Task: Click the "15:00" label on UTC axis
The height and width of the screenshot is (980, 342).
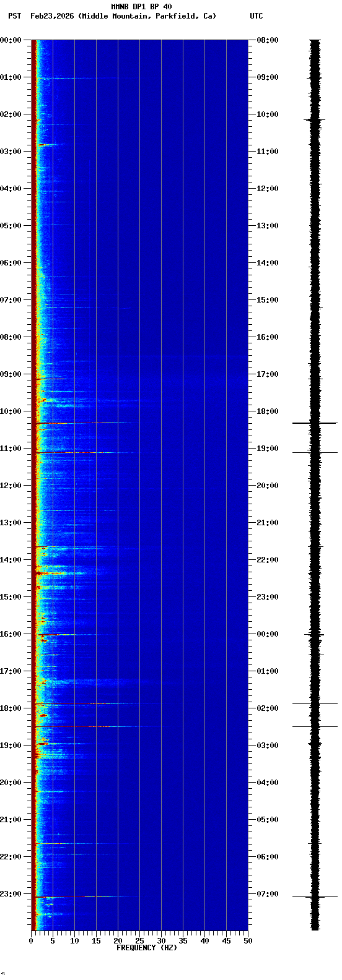Action: pyautogui.click(x=268, y=300)
